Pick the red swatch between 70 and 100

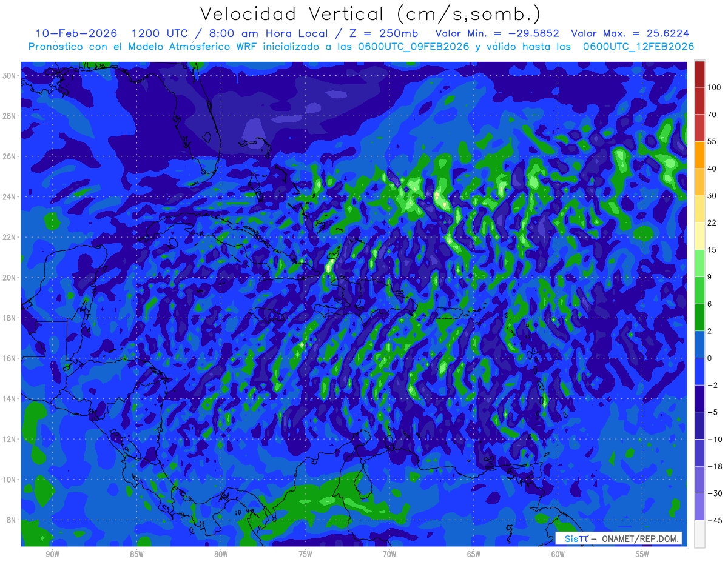[699, 100]
